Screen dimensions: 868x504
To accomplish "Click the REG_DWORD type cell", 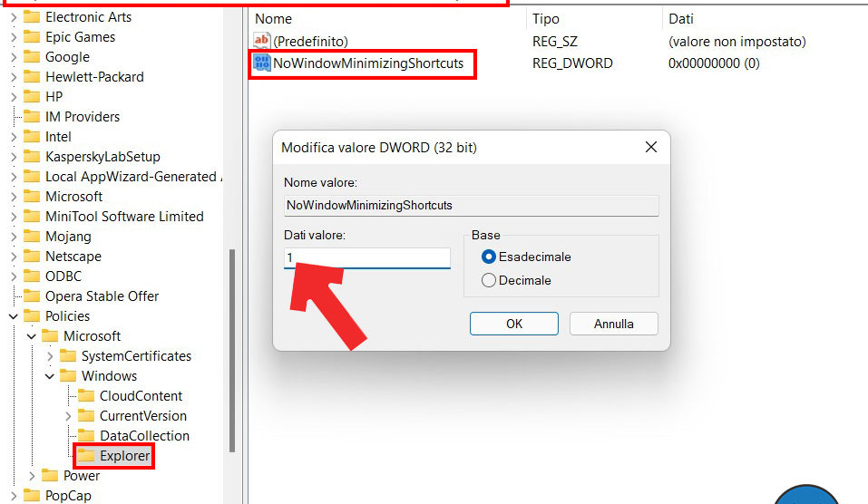I will point(572,63).
